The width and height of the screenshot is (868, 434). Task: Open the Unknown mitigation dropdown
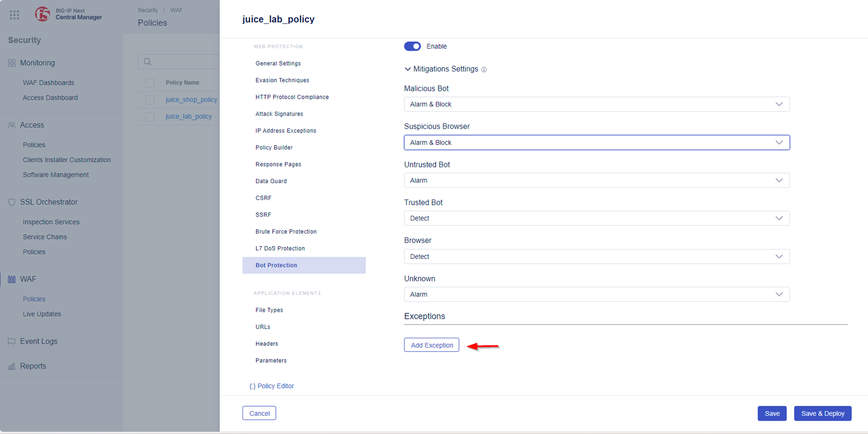(597, 294)
